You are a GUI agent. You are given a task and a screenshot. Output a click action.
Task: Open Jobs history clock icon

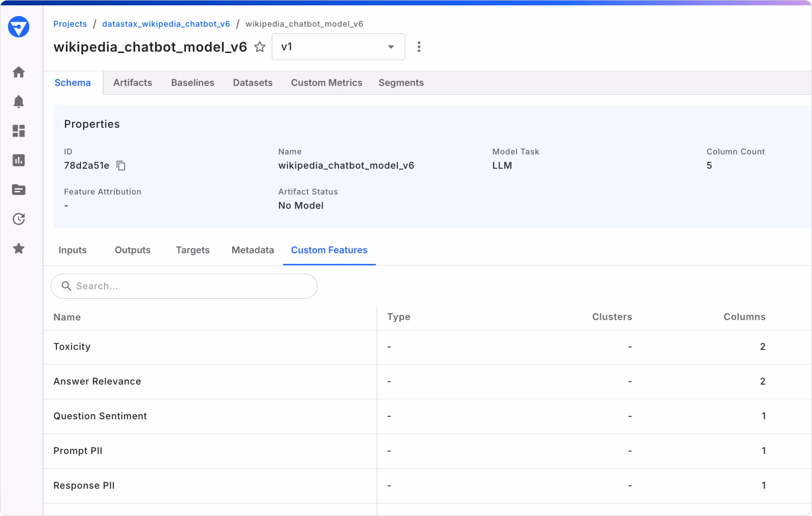pos(19,219)
